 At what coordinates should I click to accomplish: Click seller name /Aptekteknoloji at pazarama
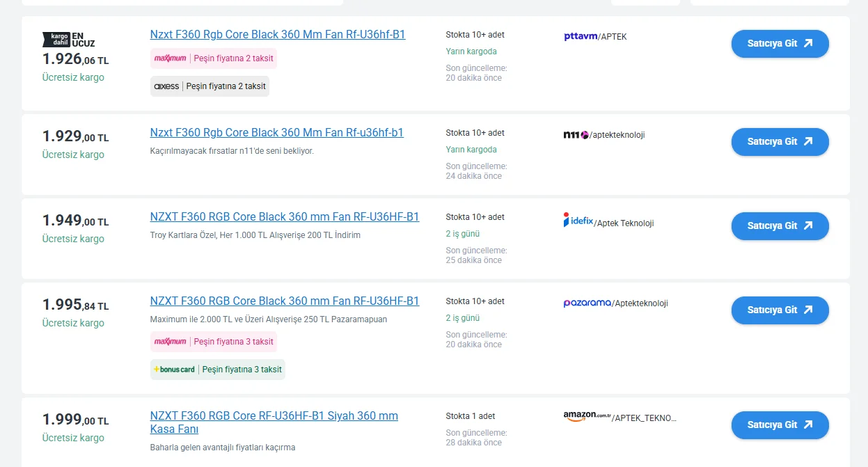tap(640, 303)
